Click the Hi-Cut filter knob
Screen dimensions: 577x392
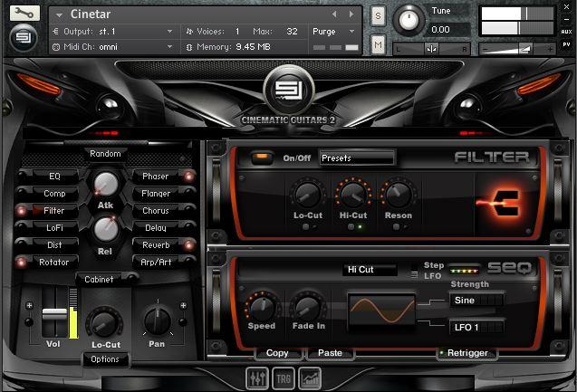353,194
